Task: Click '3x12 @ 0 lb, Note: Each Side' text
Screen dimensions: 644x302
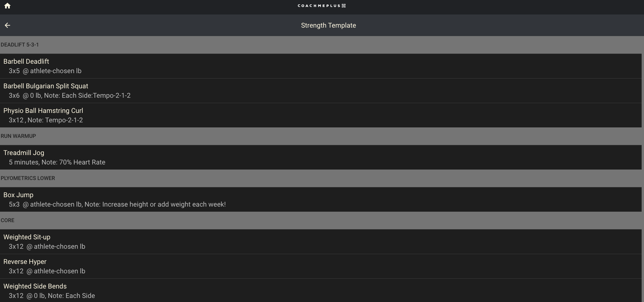Action: tap(52, 296)
